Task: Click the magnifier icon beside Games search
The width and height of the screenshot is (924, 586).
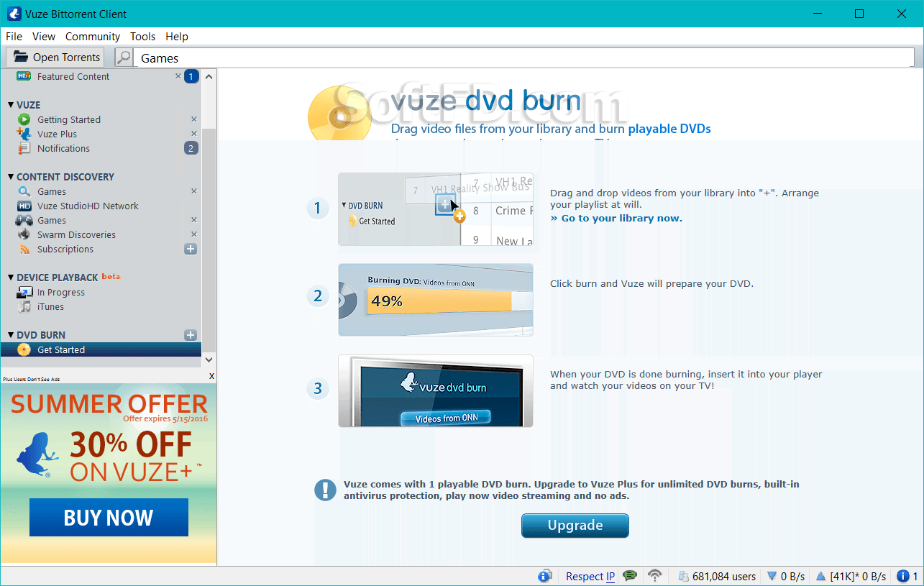Action: point(24,191)
